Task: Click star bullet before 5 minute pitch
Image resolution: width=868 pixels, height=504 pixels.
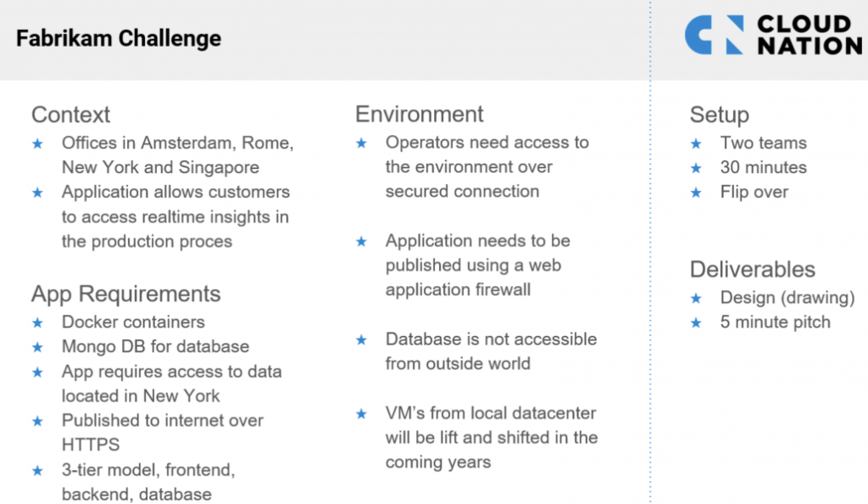Action: (697, 322)
